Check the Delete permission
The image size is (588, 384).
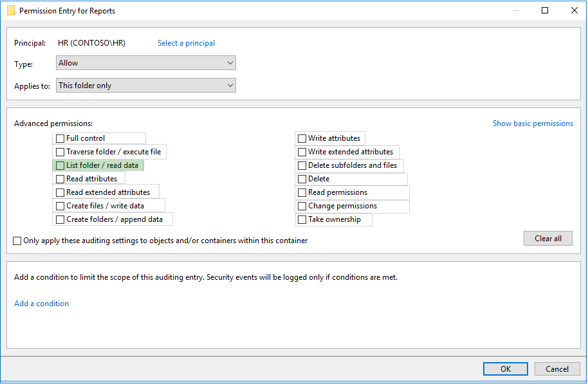click(302, 179)
